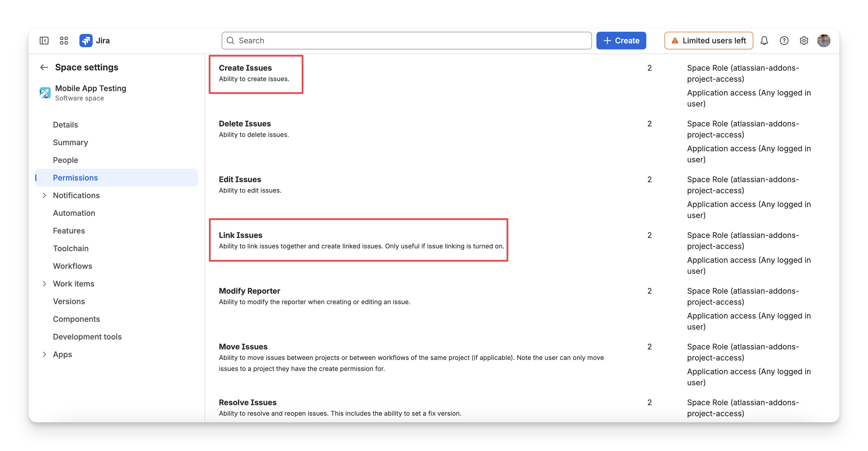Open Toolchain settings
The image size is (868, 451).
point(71,248)
